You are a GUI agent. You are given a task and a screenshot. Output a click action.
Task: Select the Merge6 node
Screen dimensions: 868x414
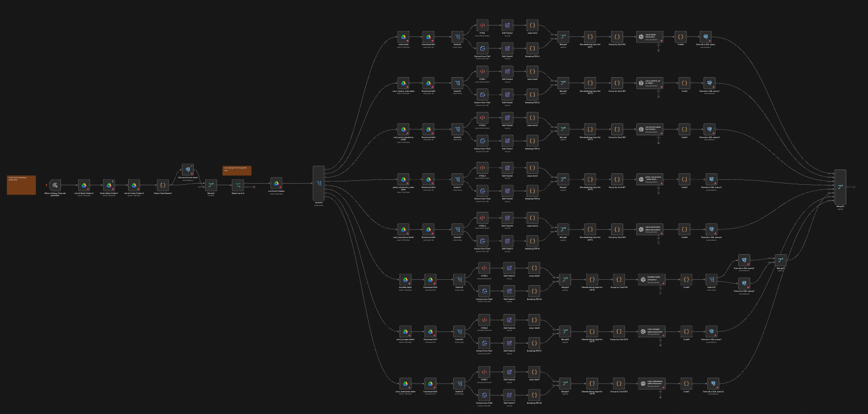563,129
